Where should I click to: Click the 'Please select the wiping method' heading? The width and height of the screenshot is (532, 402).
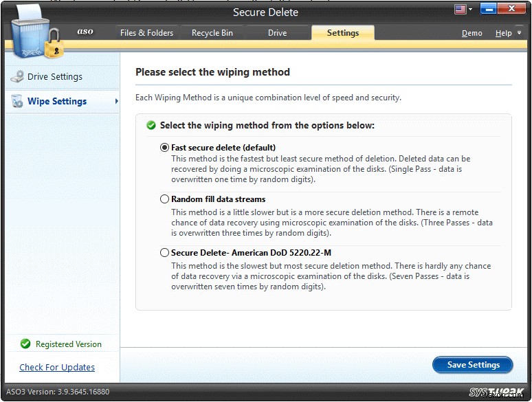pyautogui.click(x=213, y=72)
